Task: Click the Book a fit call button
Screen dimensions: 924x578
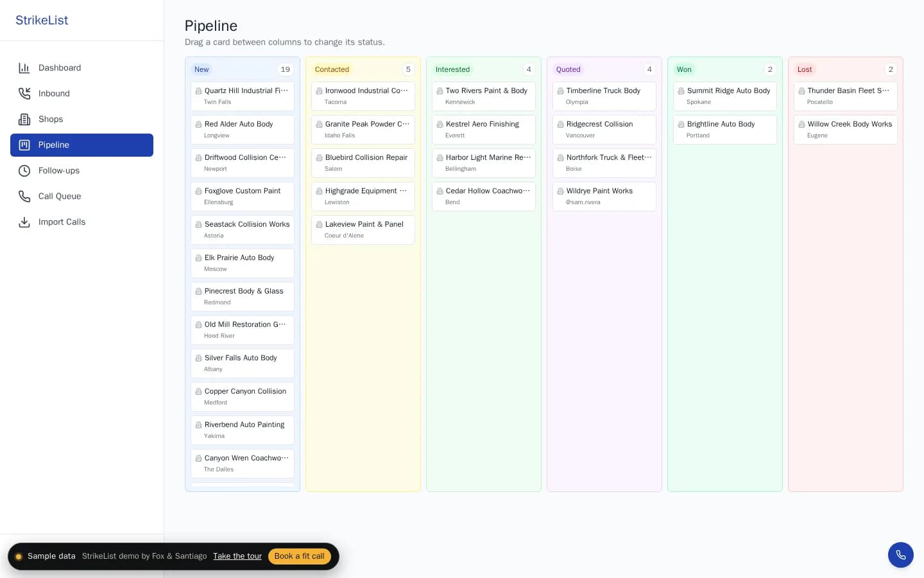Action: pos(300,556)
